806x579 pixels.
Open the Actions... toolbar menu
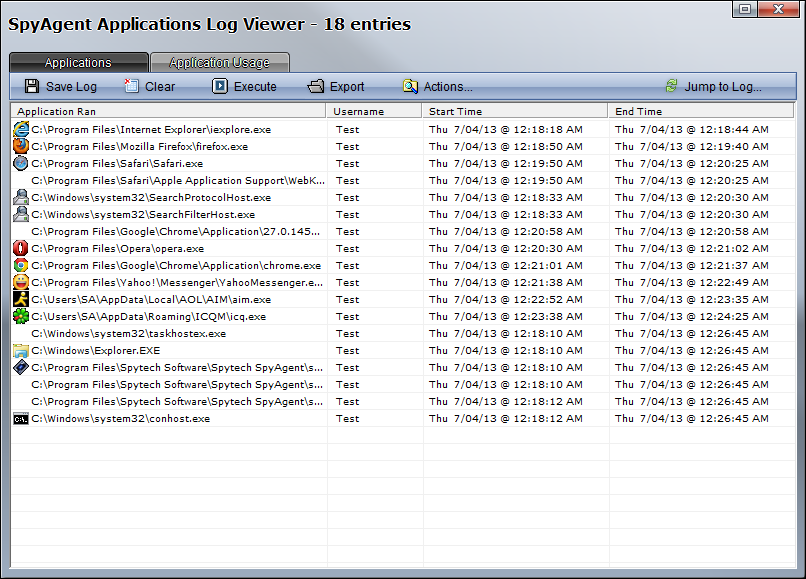point(437,87)
